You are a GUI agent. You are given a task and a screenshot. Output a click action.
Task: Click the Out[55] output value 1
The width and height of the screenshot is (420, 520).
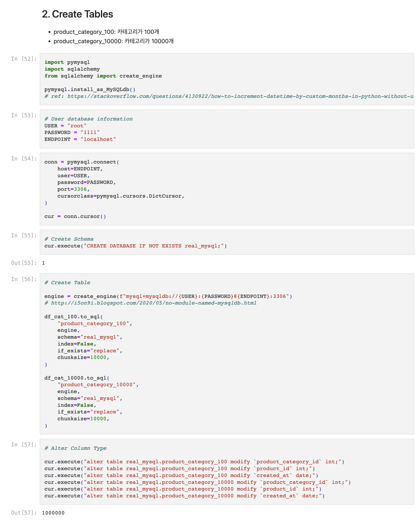[x=43, y=263]
